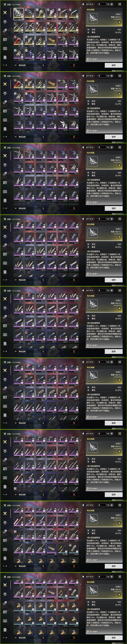Click the 菲比装配中 equipped label in topmost panel
The width and height of the screenshot is (127, 644).
coord(92,59)
